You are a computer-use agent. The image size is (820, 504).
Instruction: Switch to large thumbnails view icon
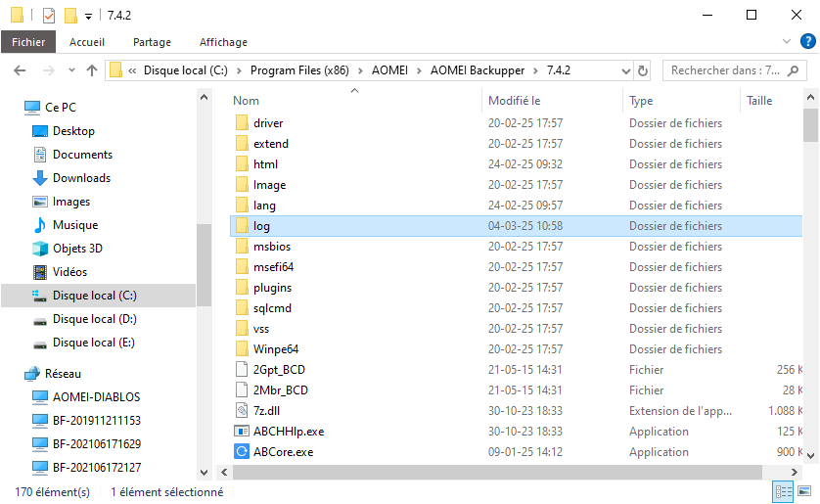pos(804,491)
